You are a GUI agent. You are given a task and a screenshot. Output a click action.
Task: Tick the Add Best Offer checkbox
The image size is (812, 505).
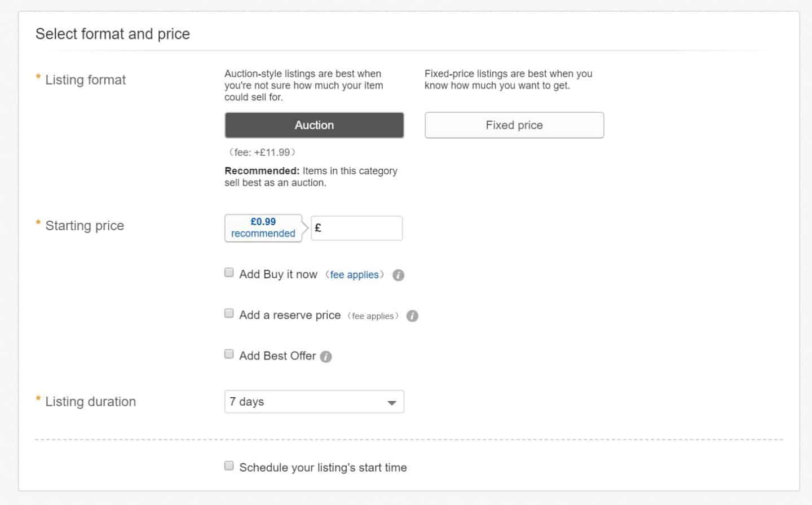229,354
